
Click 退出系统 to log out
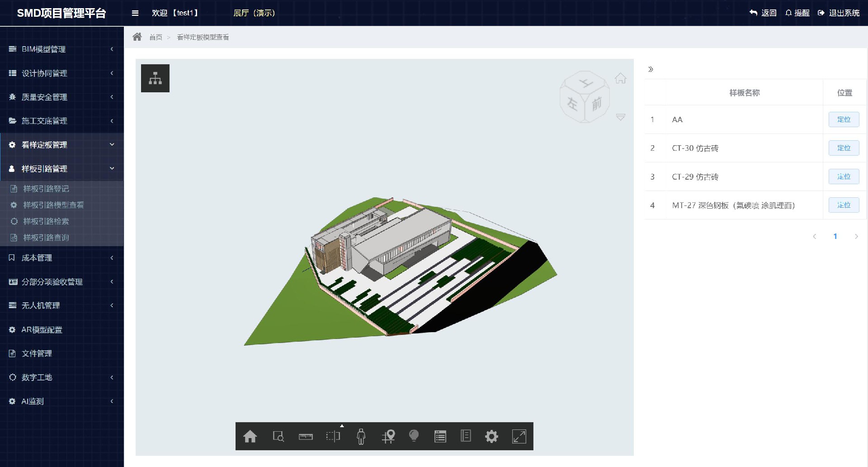point(839,13)
